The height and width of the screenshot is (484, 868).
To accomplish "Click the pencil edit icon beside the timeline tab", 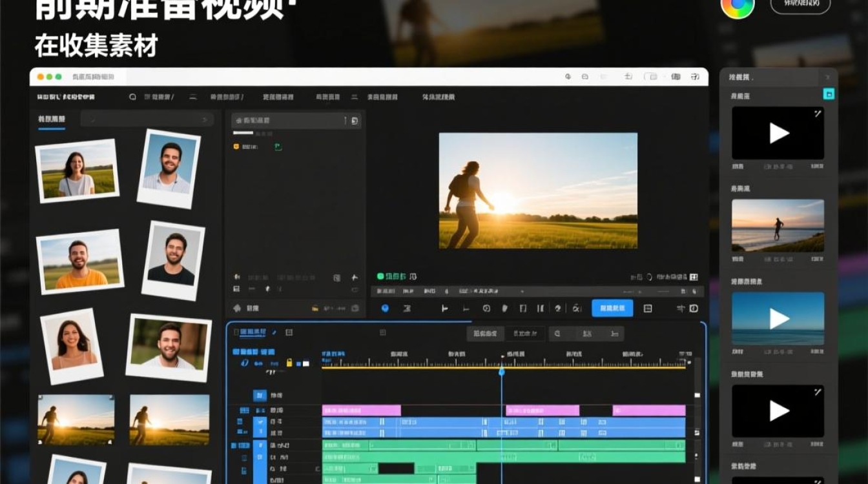I will point(274,332).
